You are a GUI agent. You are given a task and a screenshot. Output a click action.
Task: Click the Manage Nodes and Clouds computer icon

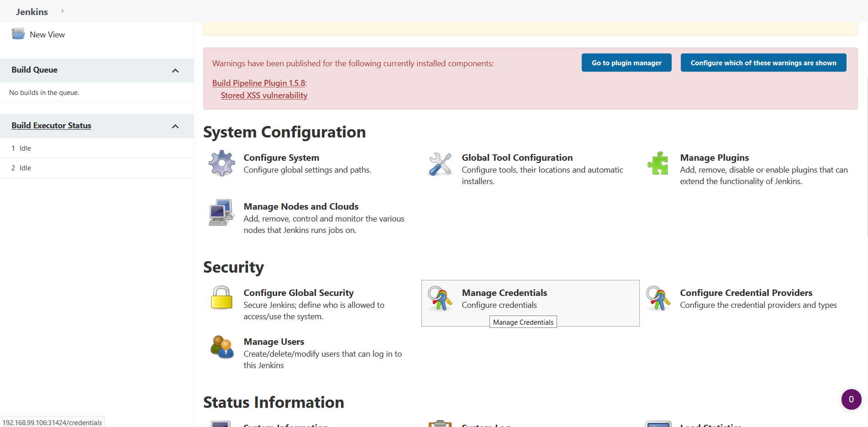tap(222, 212)
